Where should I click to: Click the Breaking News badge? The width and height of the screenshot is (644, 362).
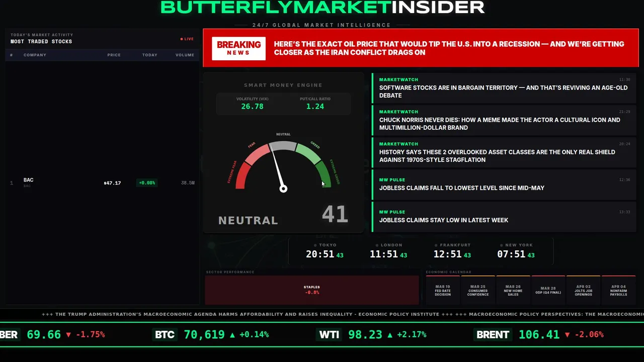click(x=238, y=48)
